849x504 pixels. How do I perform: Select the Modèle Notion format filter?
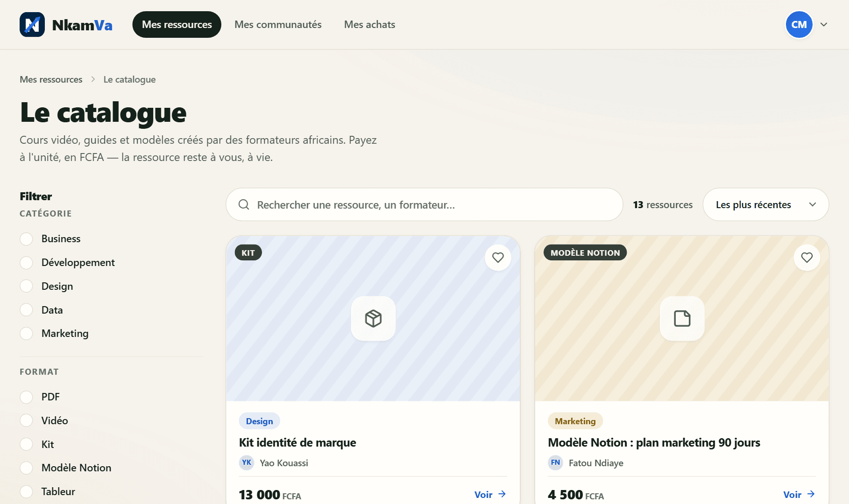tap(27, 468)
